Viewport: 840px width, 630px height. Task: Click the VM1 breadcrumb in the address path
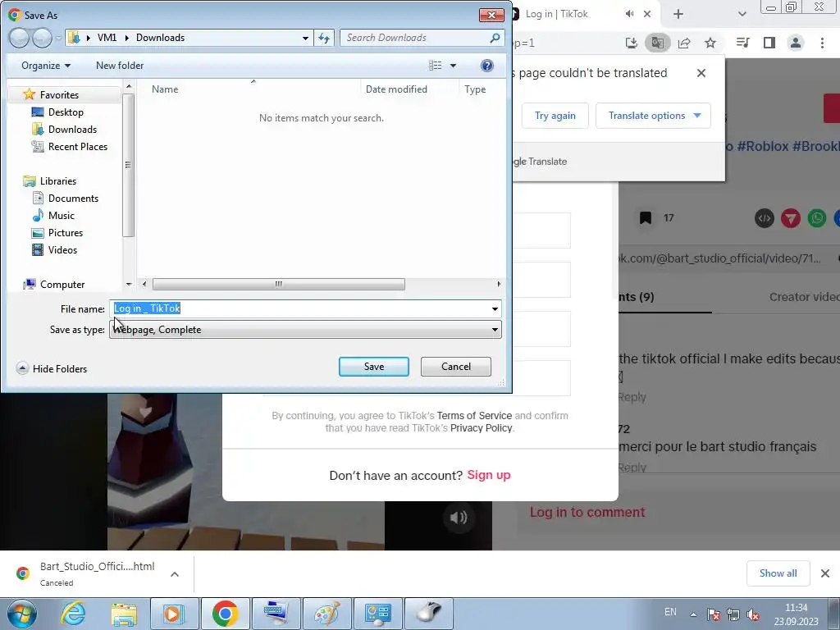coord(107,38)
